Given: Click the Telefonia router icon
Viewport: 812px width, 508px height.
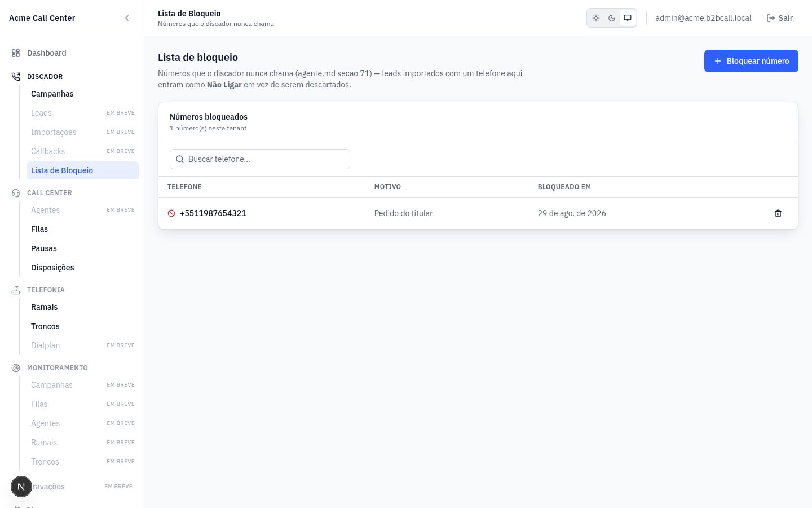Looking at the screenshot, I should pos(16,290).
